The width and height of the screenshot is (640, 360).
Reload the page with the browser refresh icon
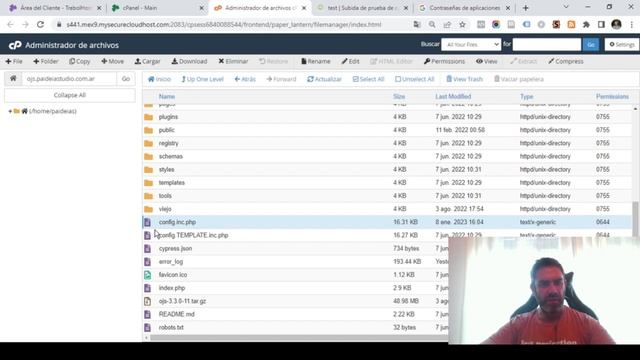(40, 24)
